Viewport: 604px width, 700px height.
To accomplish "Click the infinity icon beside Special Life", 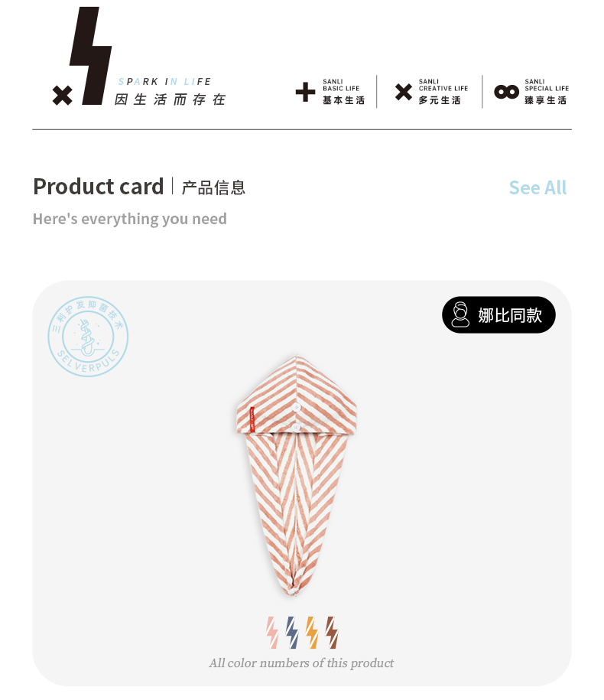I will (x=506, y=93).
